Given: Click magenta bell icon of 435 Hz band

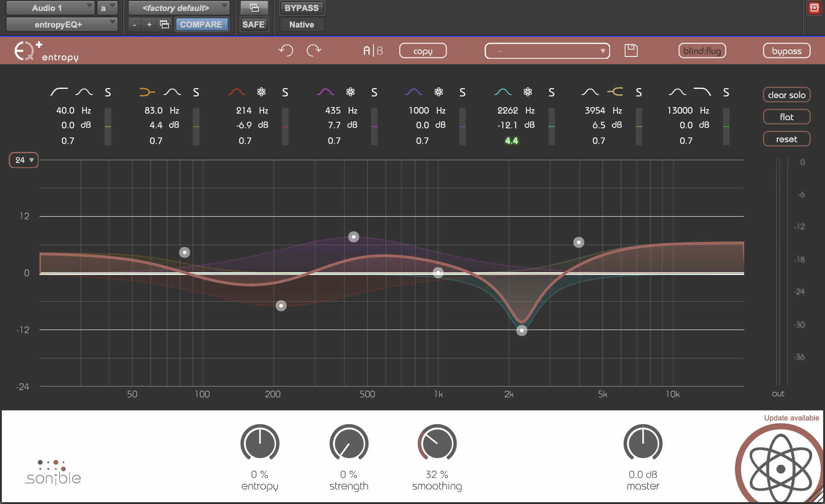Looking at the screenshot, I should pyautogui.click(x=326, y=92).
